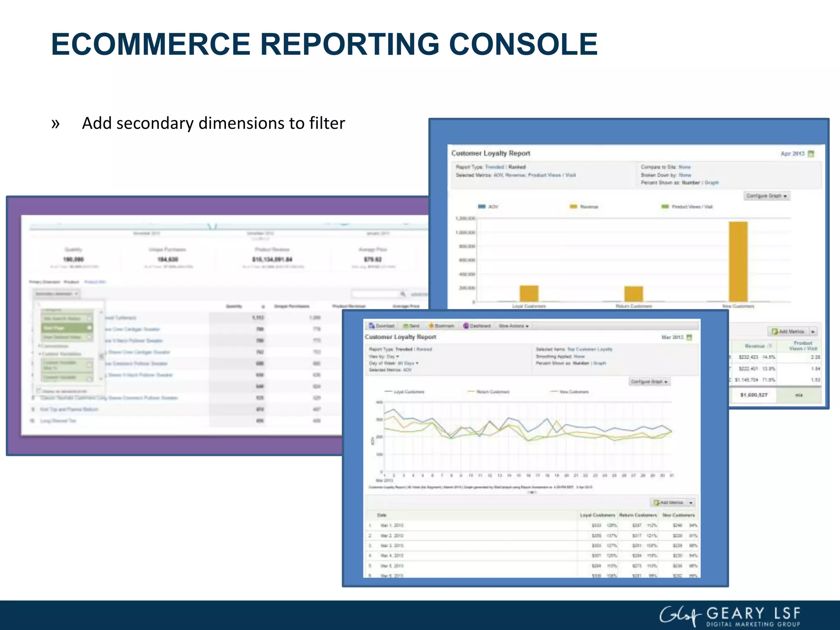Expand the Custom Variables group

click(61, 354)
